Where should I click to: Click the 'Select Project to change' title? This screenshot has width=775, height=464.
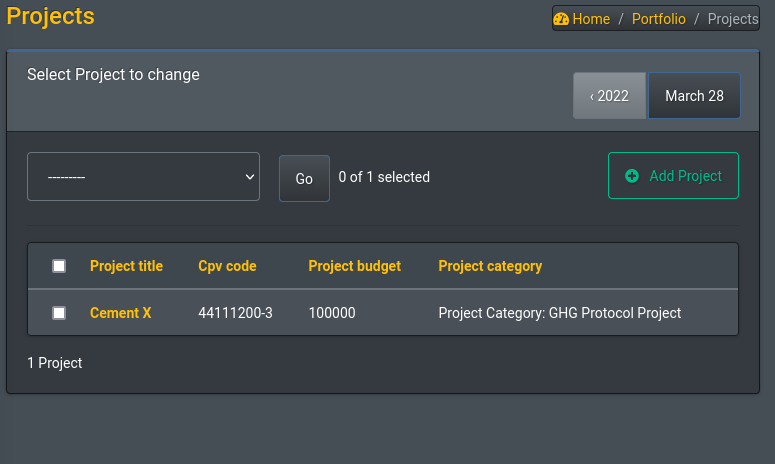113,74
